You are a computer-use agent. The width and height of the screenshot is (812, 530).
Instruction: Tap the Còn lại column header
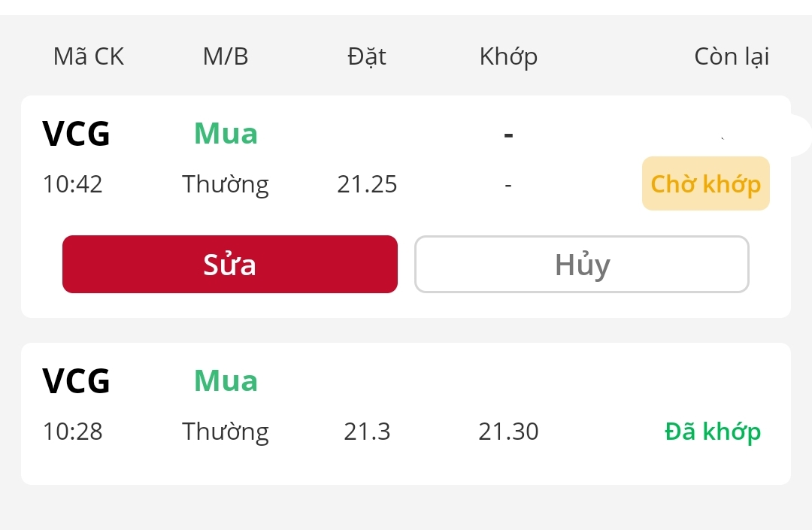pos(732,56)
